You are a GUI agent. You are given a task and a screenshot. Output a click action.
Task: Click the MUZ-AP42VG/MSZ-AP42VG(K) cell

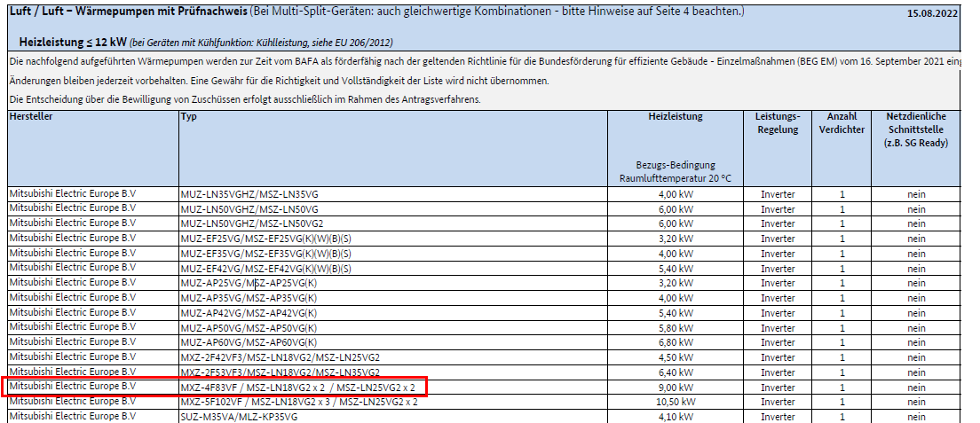pyautogui.click(x=393, y=313)
